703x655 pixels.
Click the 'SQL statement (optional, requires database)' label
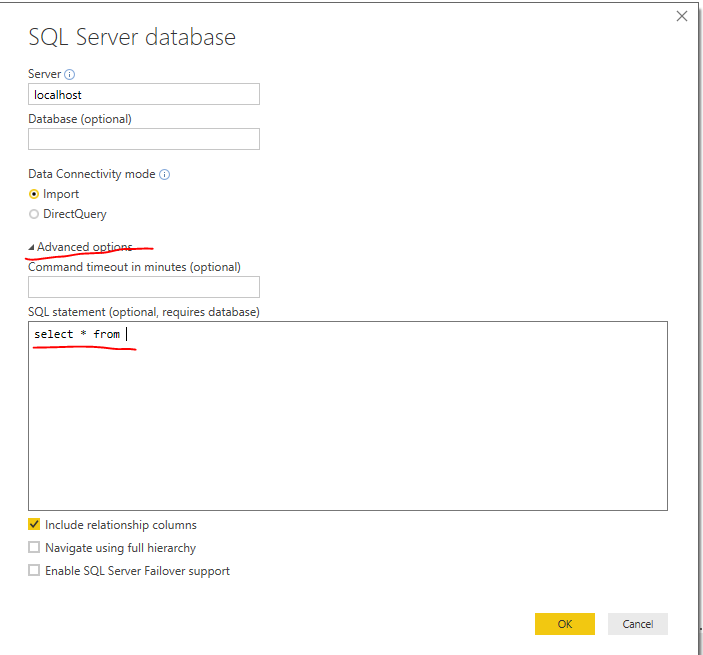point(144,312)
